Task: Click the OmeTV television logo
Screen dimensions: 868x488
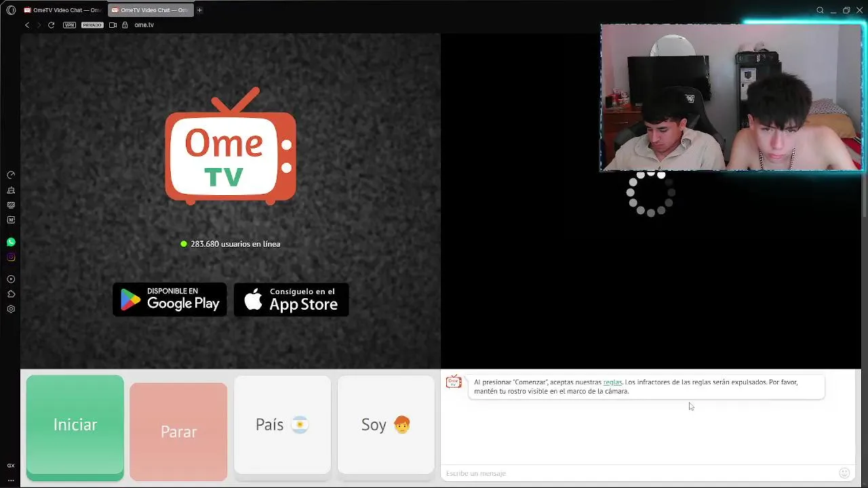Action: tap(231, 146)
